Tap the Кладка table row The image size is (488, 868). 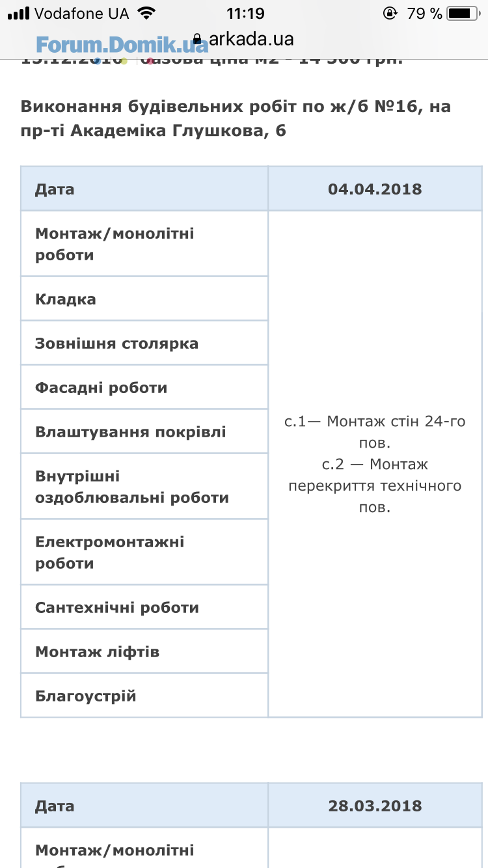pos(144,299)
